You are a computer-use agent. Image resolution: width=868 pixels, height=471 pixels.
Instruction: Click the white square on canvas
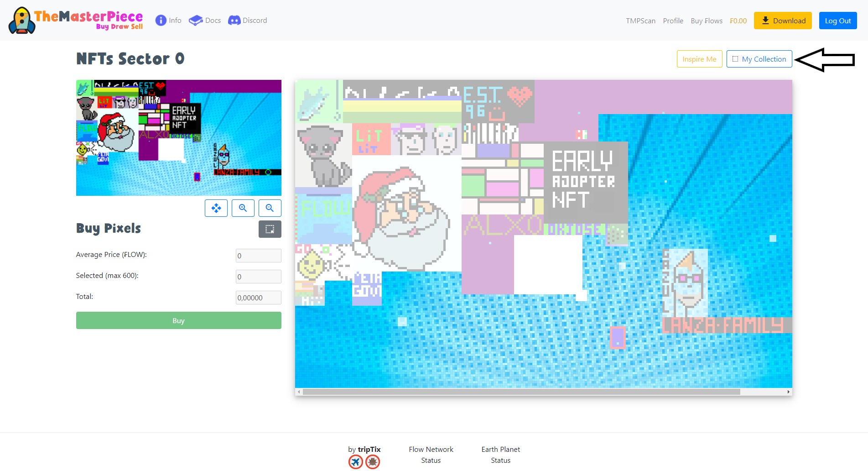click(548, 265)
